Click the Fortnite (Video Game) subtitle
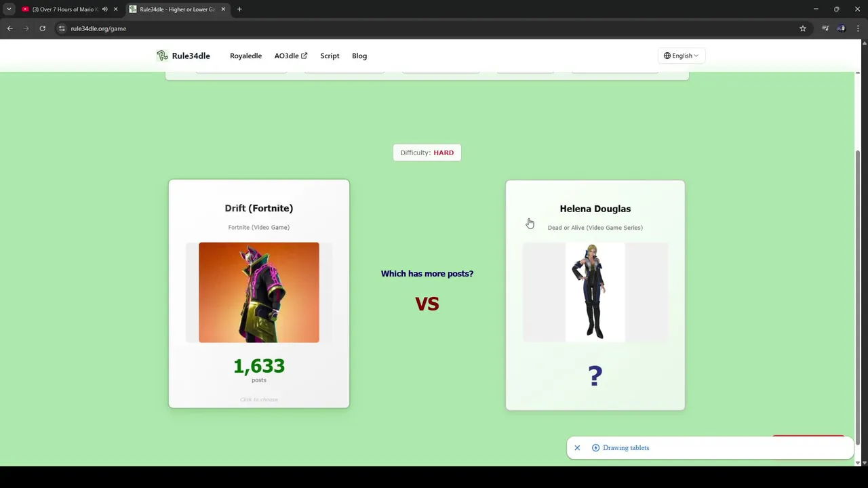This screenshot has width=868, height=488. click(x=259, y=227)
